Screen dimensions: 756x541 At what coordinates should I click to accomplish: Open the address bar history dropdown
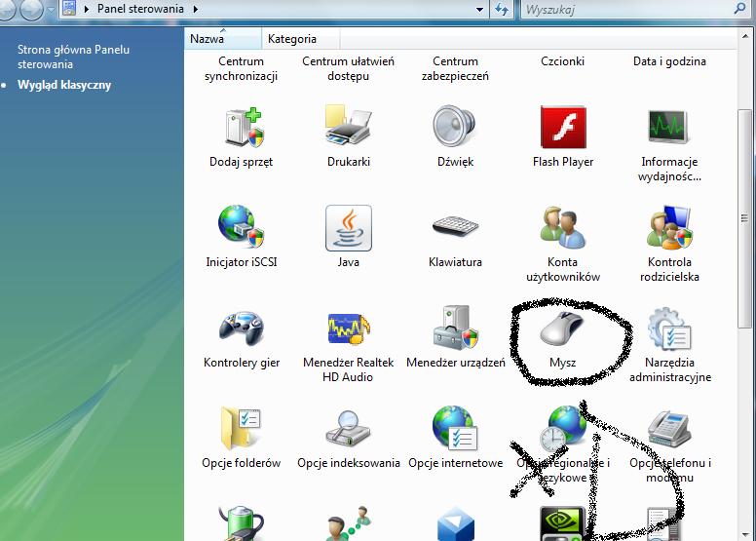pos(479,9)
